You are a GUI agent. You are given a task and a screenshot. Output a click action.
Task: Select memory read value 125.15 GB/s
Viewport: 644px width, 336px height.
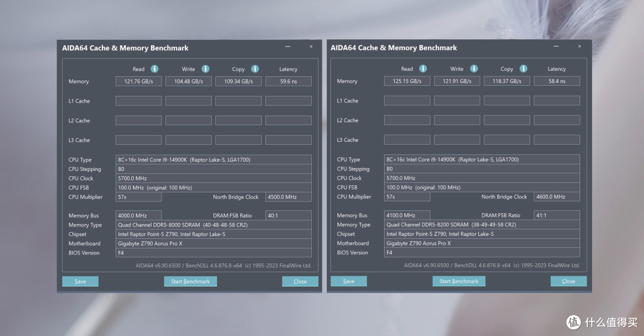pyautogui.click(x=407, y=81)
